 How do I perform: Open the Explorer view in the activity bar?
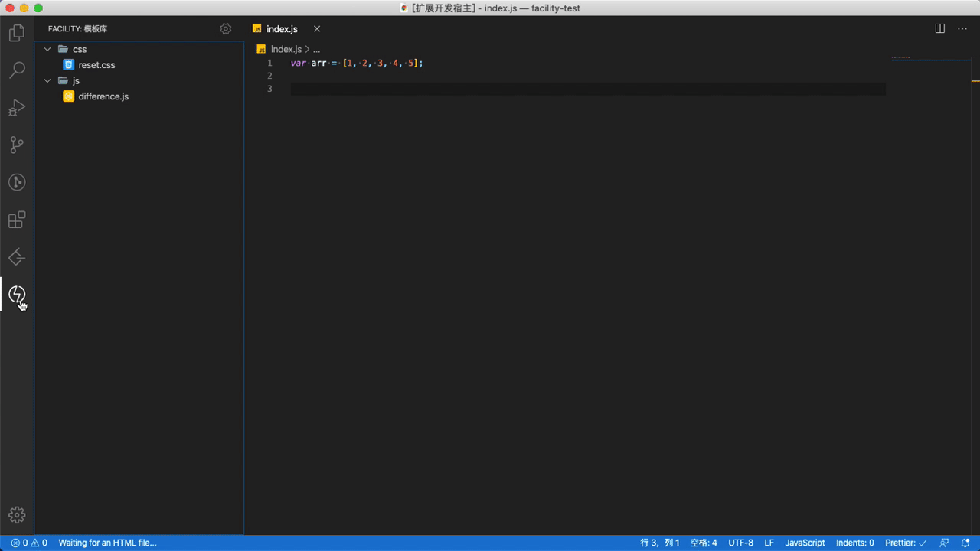17,33
